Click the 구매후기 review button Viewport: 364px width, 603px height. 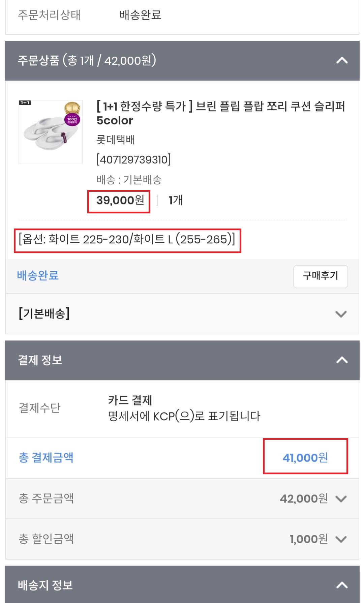click(x=321, y=276)
